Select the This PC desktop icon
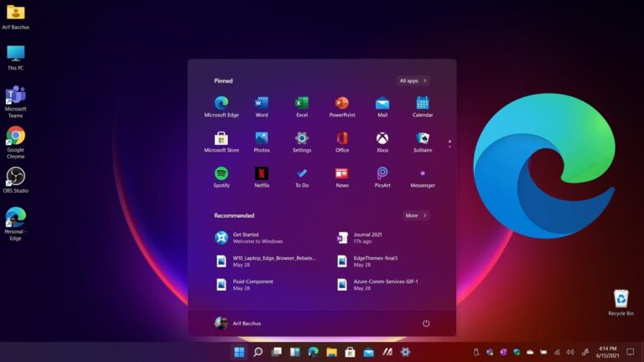 pyautogui.click(x=16, y=58)
